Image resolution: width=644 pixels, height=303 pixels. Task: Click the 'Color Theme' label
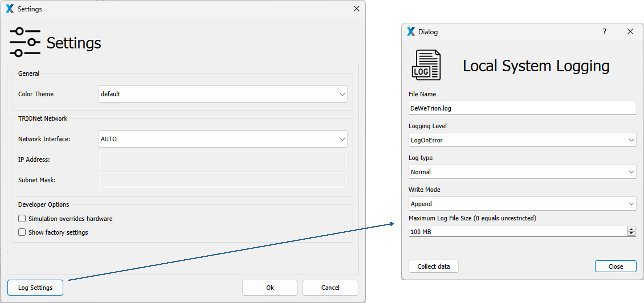(36, 94)
